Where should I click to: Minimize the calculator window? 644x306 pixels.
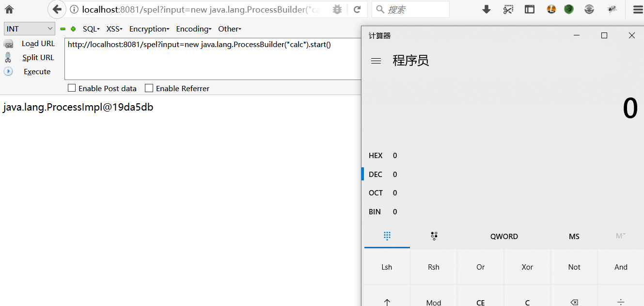point(577,35)
